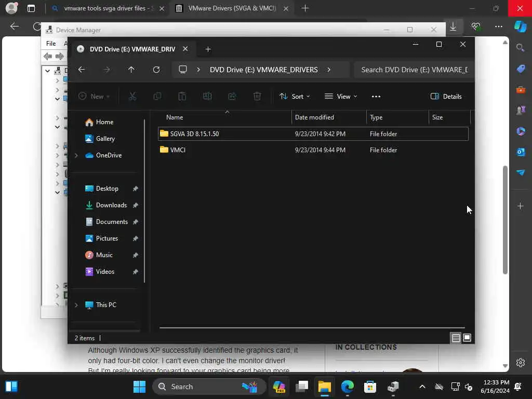Navigate up one level in Explorer
532x399 pixels.
point(131,70)
